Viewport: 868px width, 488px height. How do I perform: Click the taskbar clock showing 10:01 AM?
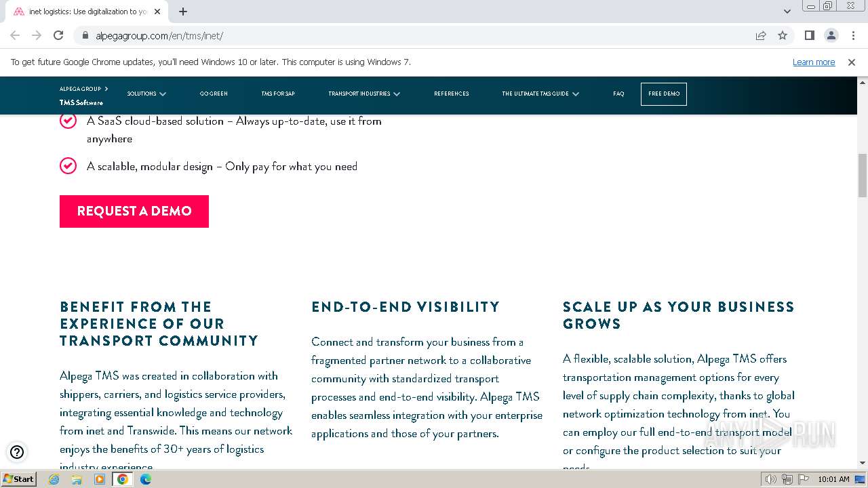click(x=833, y=479)
